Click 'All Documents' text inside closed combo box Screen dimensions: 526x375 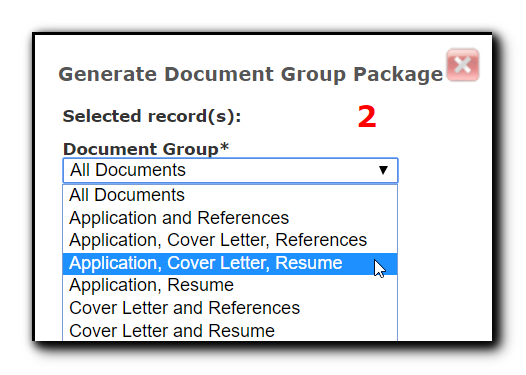[127, 170]
